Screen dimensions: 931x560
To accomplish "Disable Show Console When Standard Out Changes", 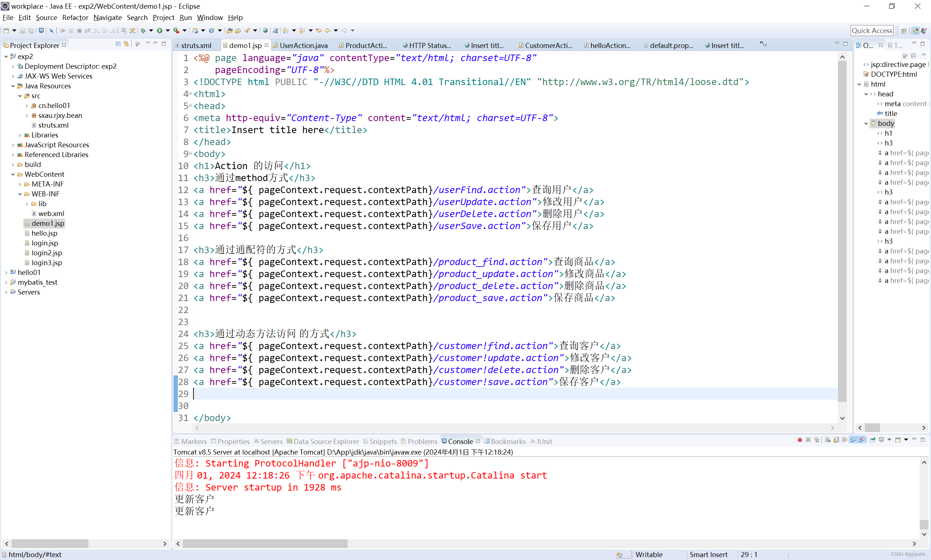I will (x=852, y=440).
